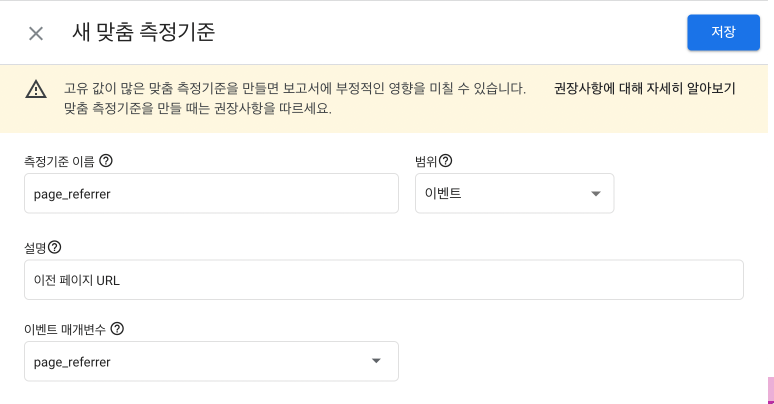Show help for 범위
Viewport: 774px width, 404px height.
click(x=445, y=161)
